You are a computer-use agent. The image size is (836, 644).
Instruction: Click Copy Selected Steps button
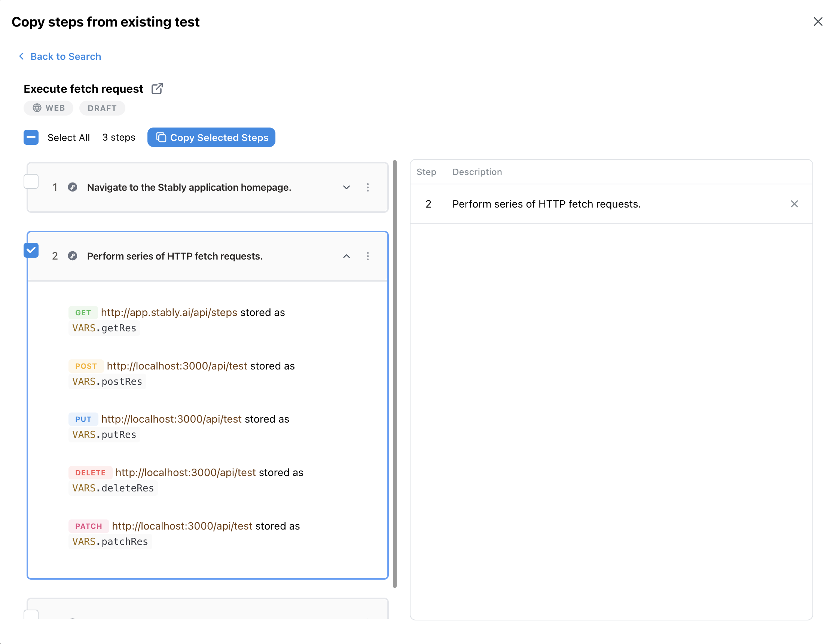tap(211, 137)
